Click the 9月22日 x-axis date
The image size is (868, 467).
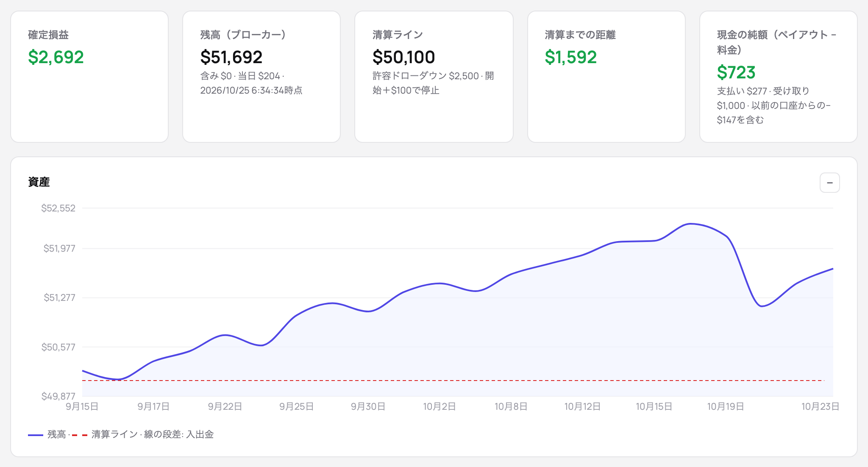[x=225, y=406]
